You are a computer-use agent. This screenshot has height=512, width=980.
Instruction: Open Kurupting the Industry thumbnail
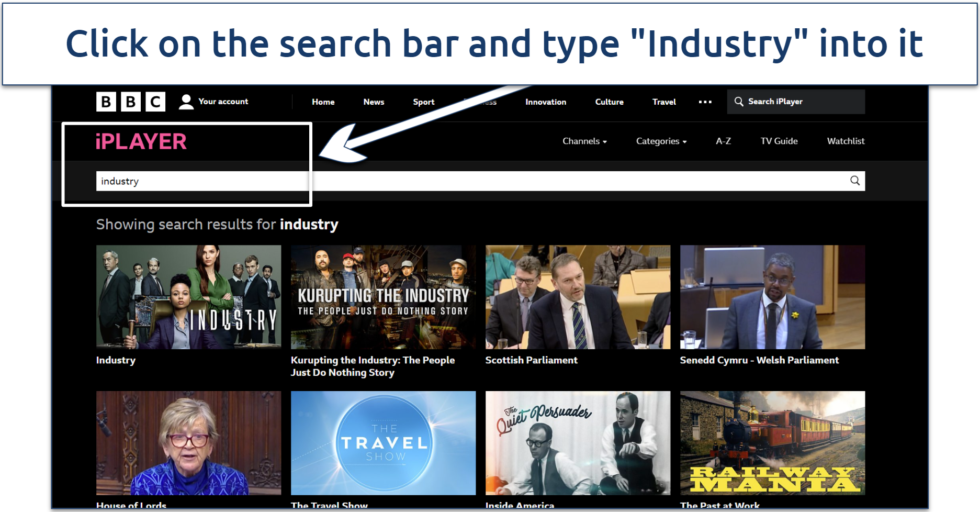pyautogui.click(x=383, y=297)
